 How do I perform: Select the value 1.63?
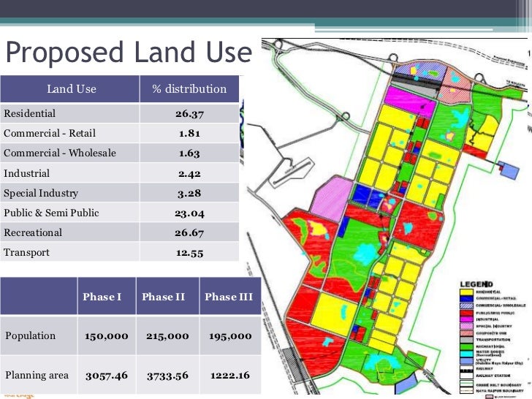tap(189, 153)
